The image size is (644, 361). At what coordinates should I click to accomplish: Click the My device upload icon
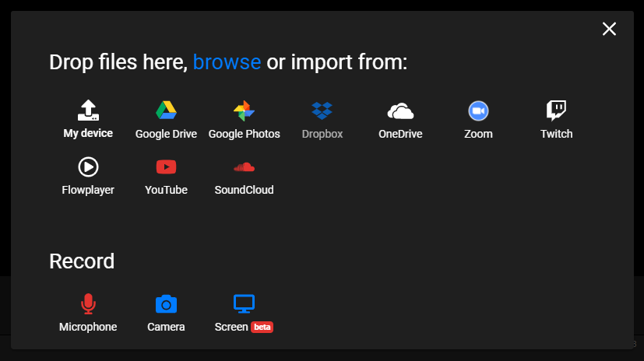(88, 110)
